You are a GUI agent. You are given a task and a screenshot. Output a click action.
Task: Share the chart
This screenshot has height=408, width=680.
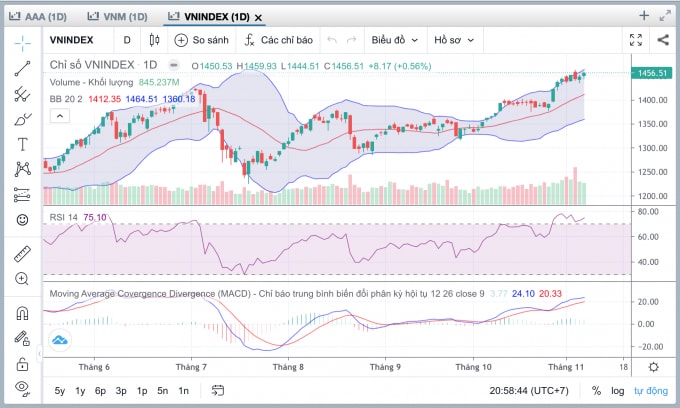663,40
